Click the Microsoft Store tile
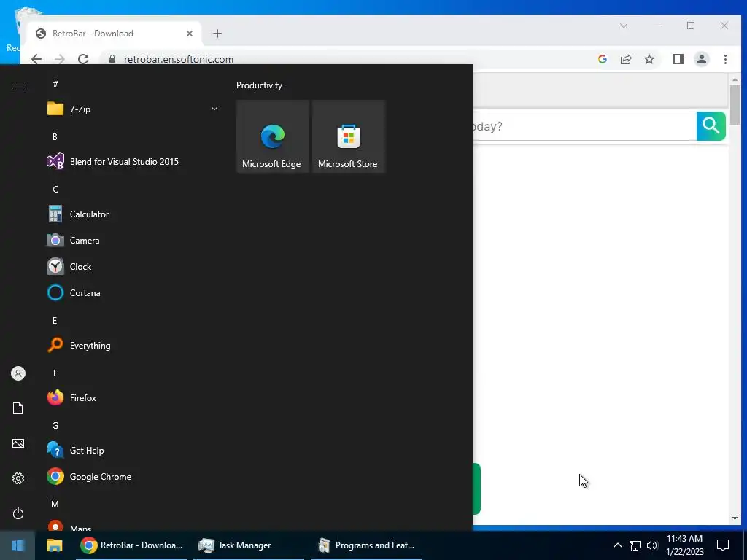 pyautogui.click(x=348, y=136)
